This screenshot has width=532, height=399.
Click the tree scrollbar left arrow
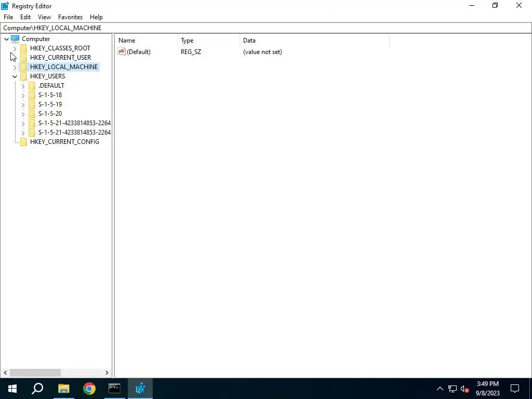(x=5, y=373)
